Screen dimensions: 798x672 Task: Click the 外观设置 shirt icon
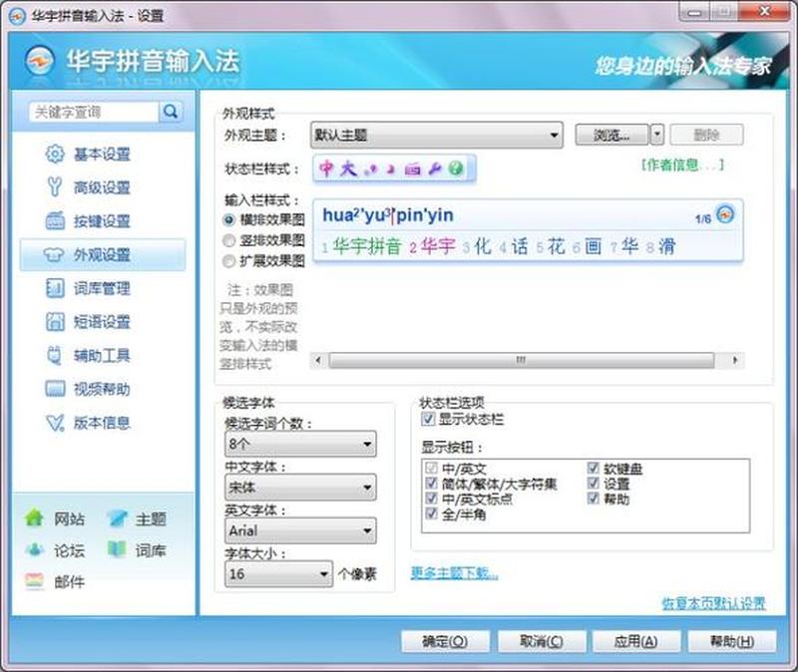click(x=54, y=254)
